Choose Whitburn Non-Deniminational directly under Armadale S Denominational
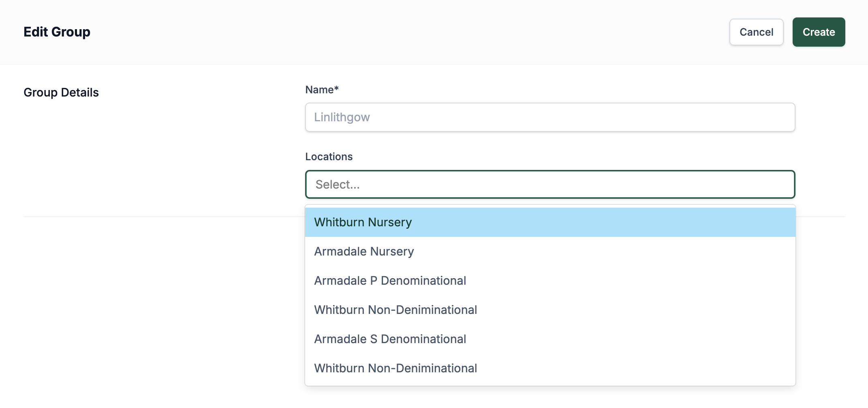Image resolution: width=868 pixels, height=408 pixels. pos(550,368)
